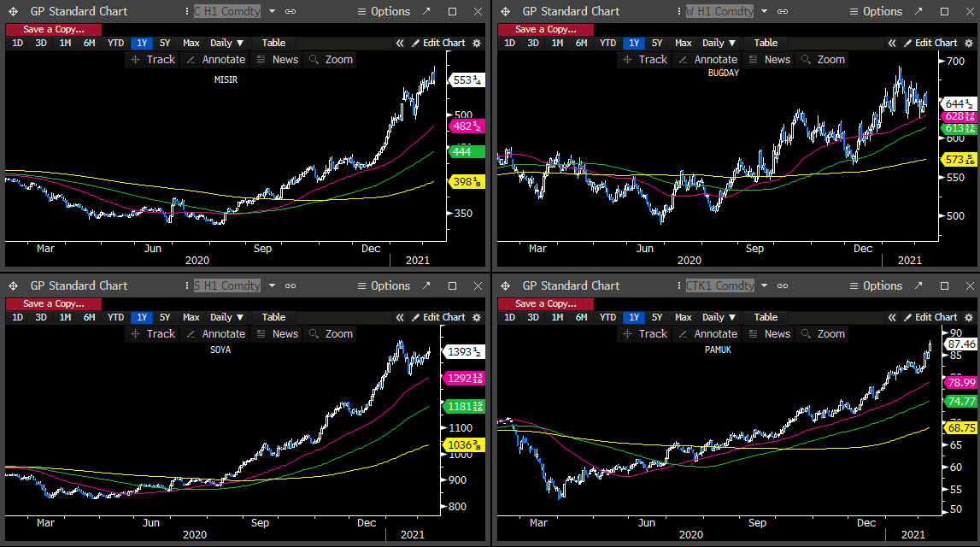The height and width of the screenshot is (547, 980).
Task: Click Save a Copy in the SOYA panel
Action: [53, 303]
